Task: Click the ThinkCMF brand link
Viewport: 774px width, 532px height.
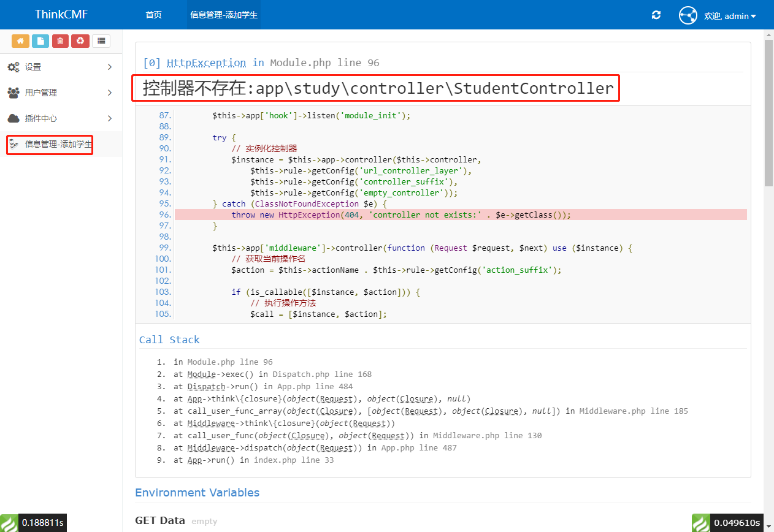Action: (x=61, y=14)
